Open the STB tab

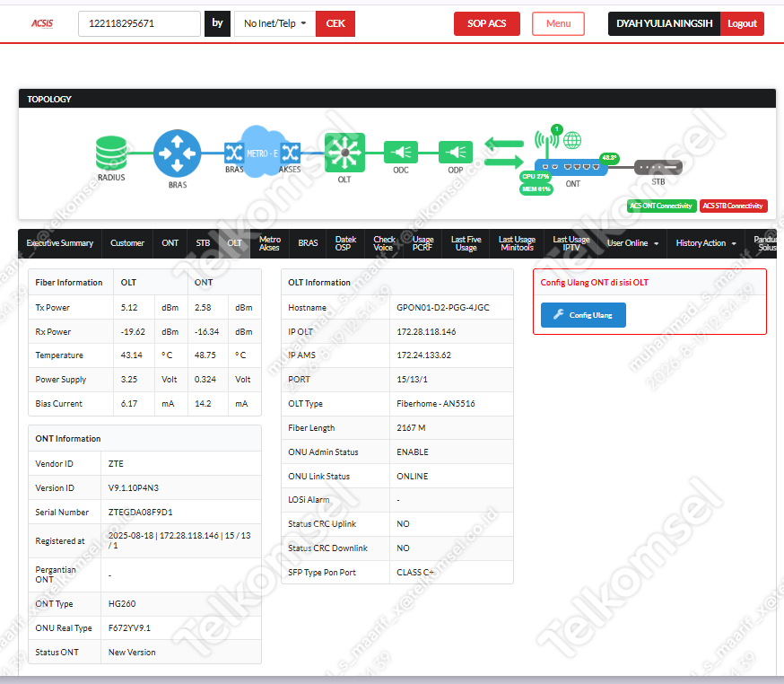click(203, 243)
